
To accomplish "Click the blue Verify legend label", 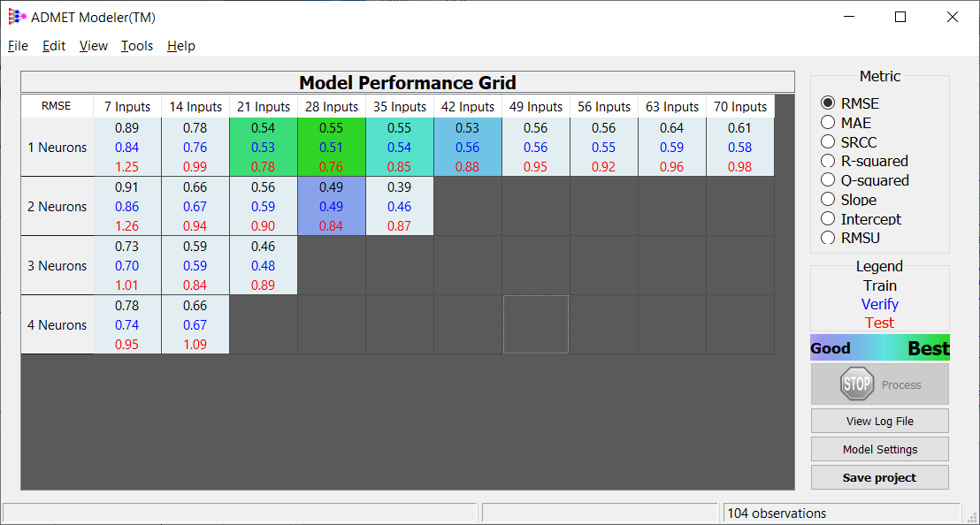I will click(880, 304).
